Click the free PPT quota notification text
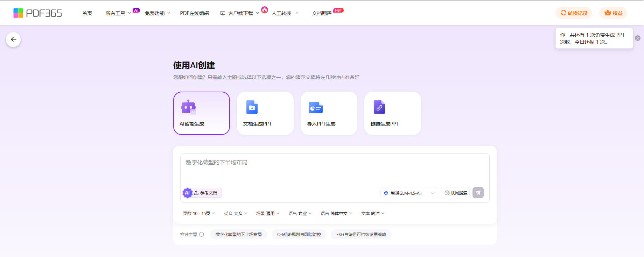 592,38
